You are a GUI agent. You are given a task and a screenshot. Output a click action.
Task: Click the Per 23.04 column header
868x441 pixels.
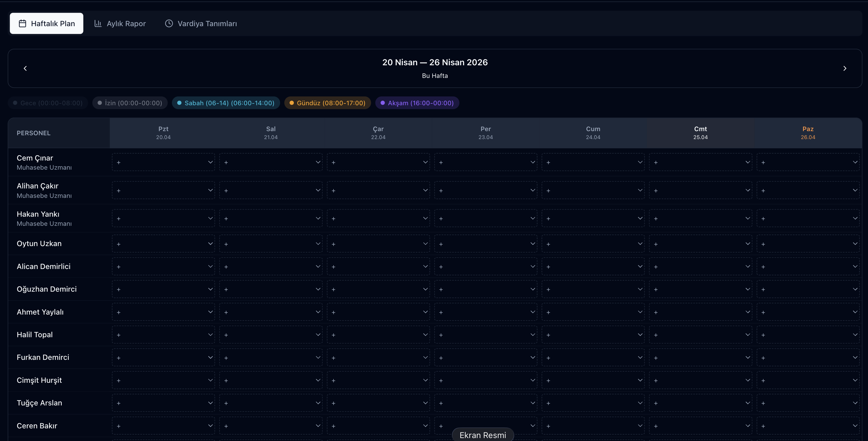tap(485, 133)
